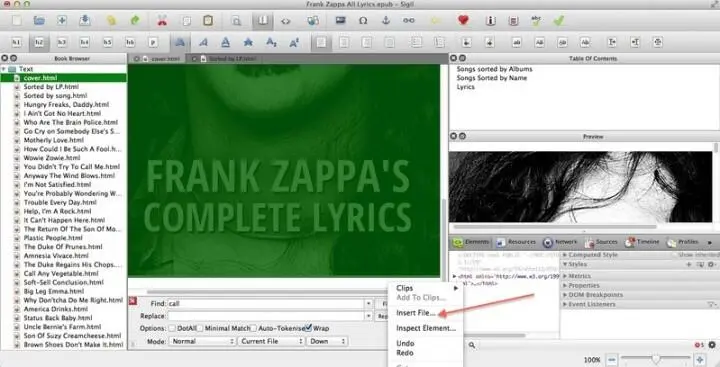720x367 pixels.
Task: Click the open folder icon
Action: point(39,21)
